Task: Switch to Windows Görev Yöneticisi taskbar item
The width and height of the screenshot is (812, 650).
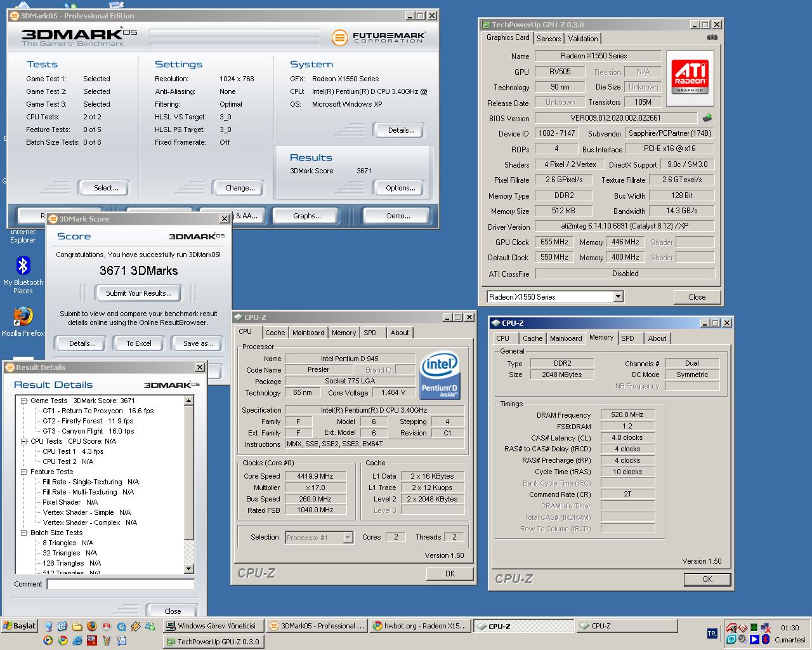Action: pyautogui.click(x=214, y=626)
